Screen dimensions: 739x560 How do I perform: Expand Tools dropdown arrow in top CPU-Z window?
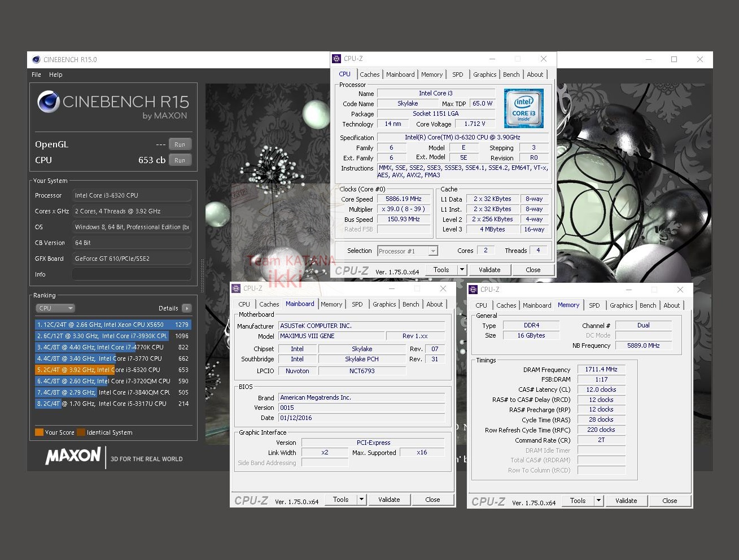[x=462, y=270]
